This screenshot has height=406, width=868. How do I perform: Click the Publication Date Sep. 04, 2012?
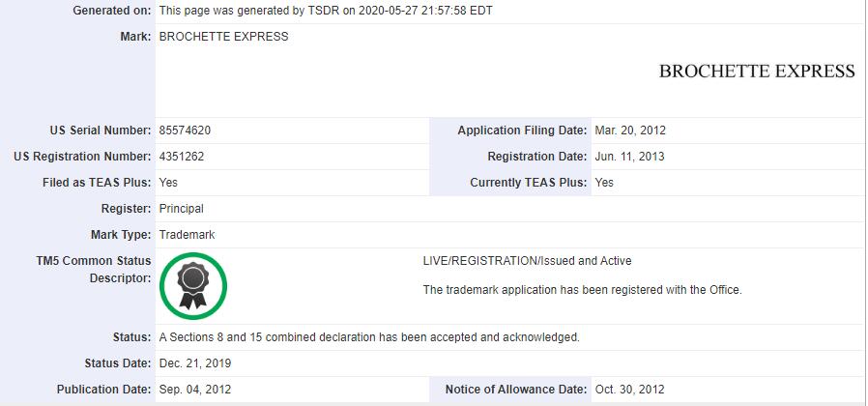[195, 390]
